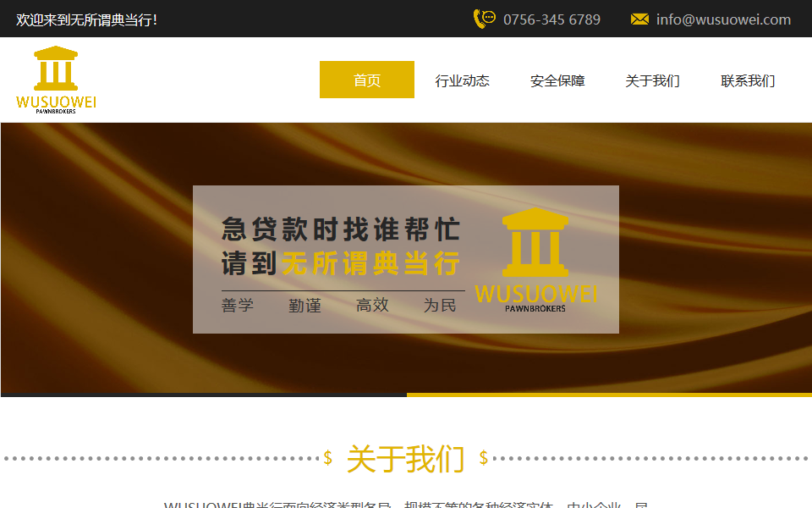Click the 欢迎来到无所谓典当行 welcome text
The image size is (812, 508).
point(86,19)
